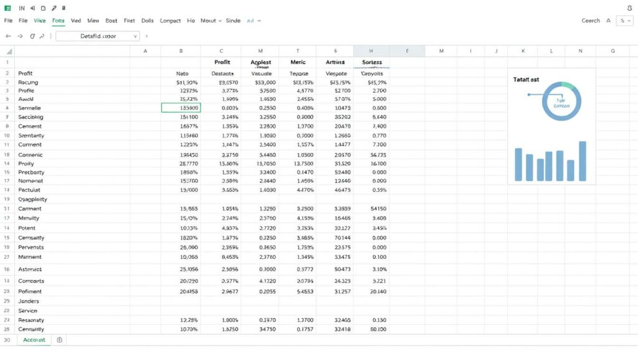Viewport: 638px width, 364px height.
Task: Open the S dropdown at the top right
Action: (624, 21)
